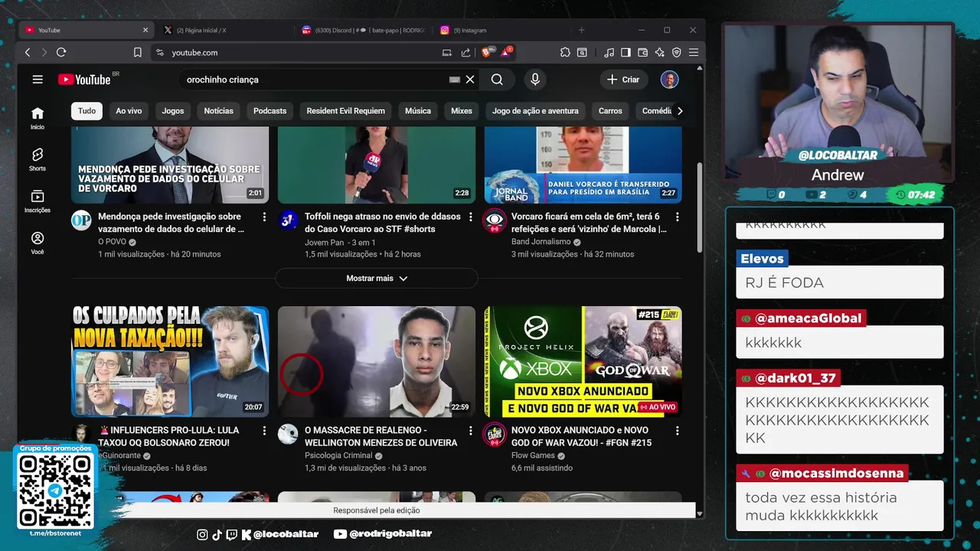980x551 pixels.
Task: Bookmark this page with the bookmark icon
Action: point(138,53)
